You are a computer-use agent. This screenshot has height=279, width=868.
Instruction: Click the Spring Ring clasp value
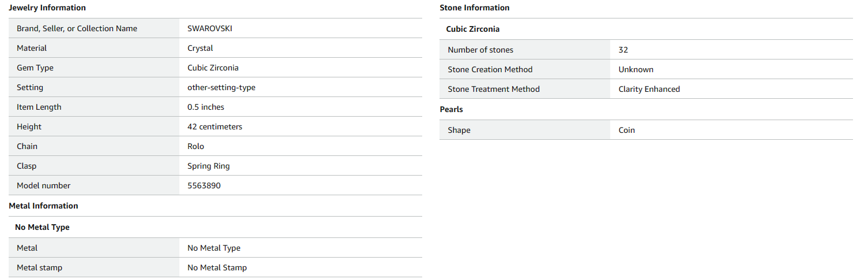(x=208, y=166)
